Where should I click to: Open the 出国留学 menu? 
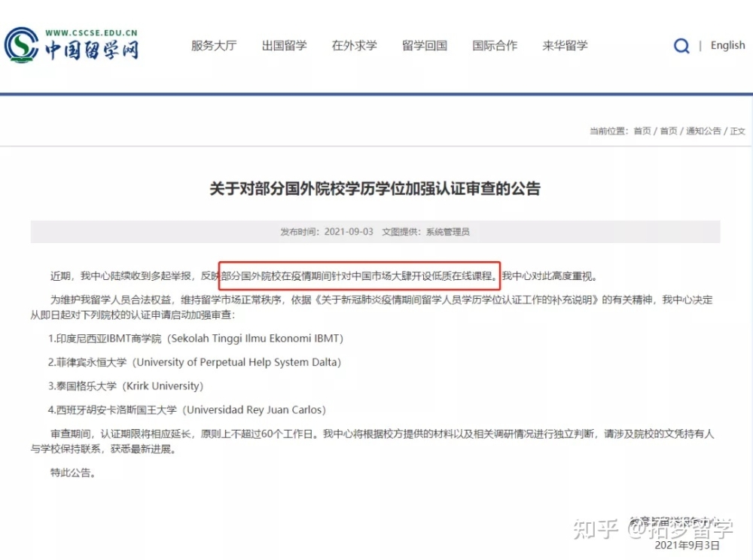click(284, 46)
